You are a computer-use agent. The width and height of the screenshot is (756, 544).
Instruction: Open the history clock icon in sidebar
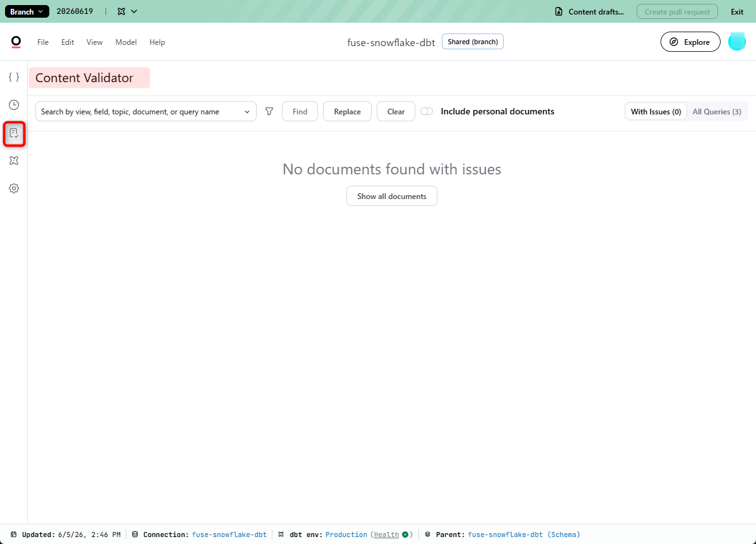[14, 105]
